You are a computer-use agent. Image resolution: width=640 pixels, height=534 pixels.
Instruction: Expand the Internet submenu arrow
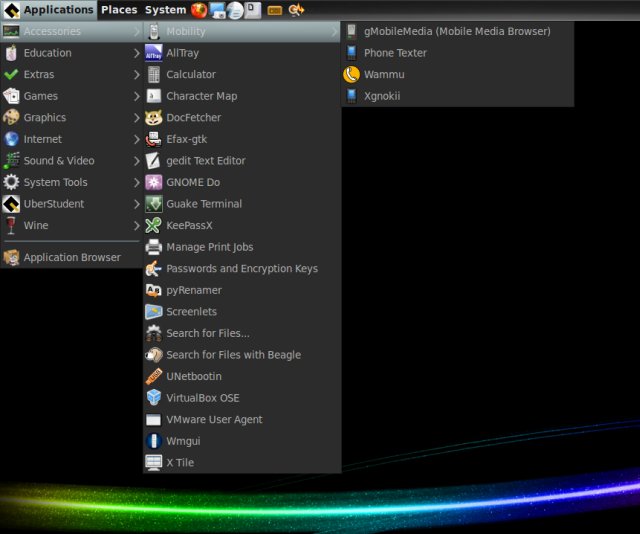click(x=136, y=140)
